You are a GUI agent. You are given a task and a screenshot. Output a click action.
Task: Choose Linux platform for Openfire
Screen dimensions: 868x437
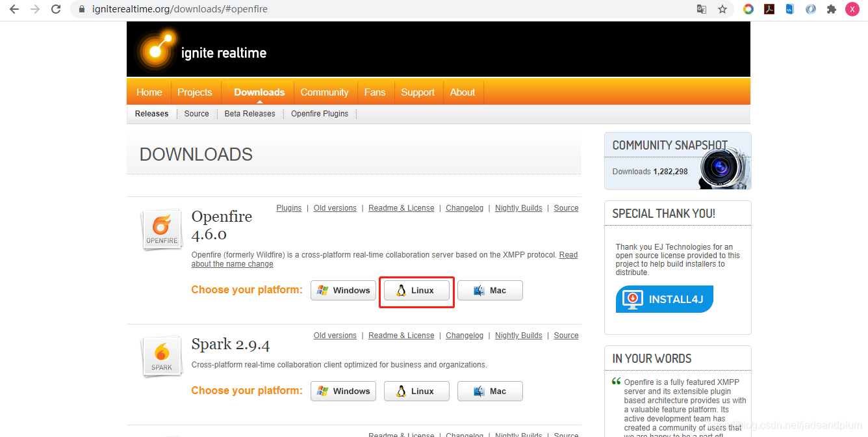pyautogui.click(x=416, y=291)
